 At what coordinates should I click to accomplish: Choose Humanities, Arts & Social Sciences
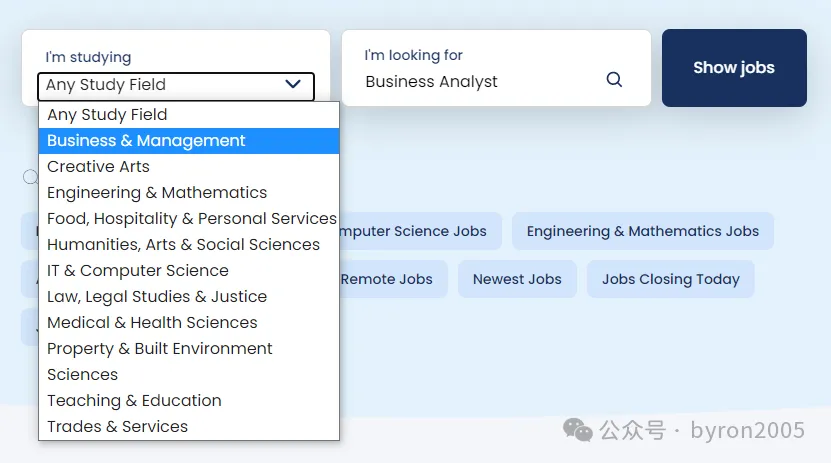pyautogui.click(x=183, y=245)
